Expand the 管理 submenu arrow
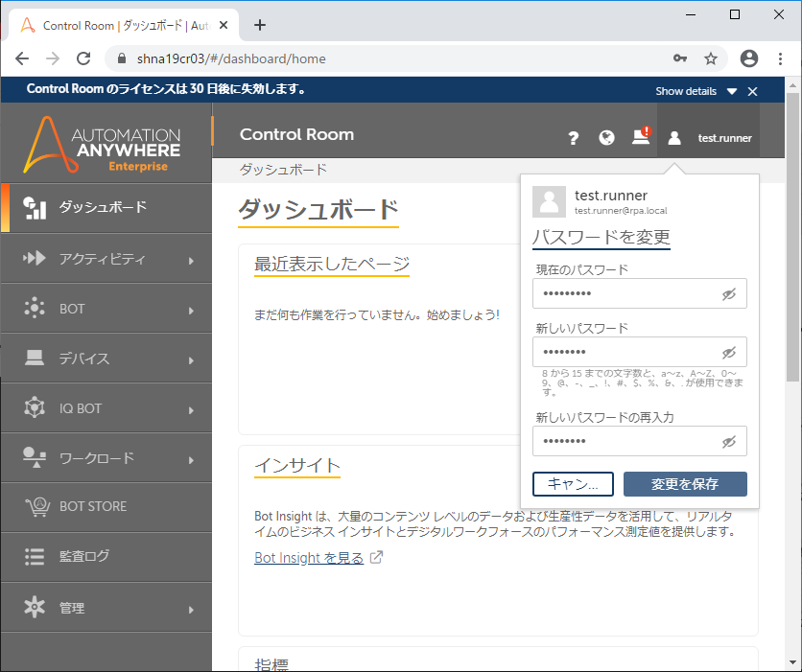The height and width of the screenshot is (672, 802). tap(191, 610)
